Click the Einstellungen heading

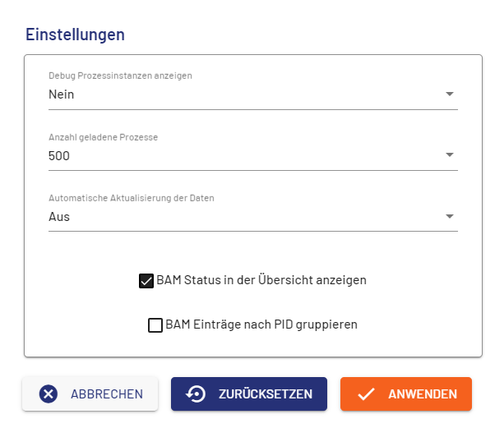(x=75, y=35)
